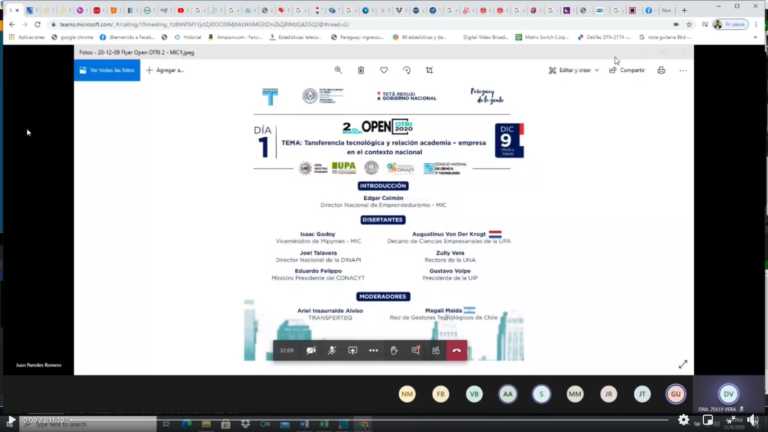
Task: Raise hand in Teams meeting
Action: pos(394,351)
